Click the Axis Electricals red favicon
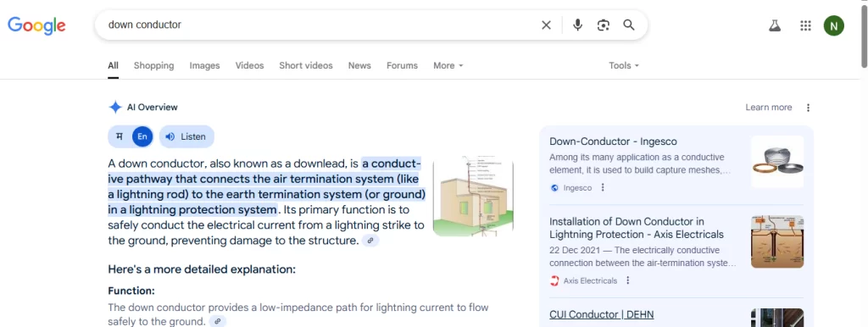Screen dimensions: 868x327 click(554, 280)
